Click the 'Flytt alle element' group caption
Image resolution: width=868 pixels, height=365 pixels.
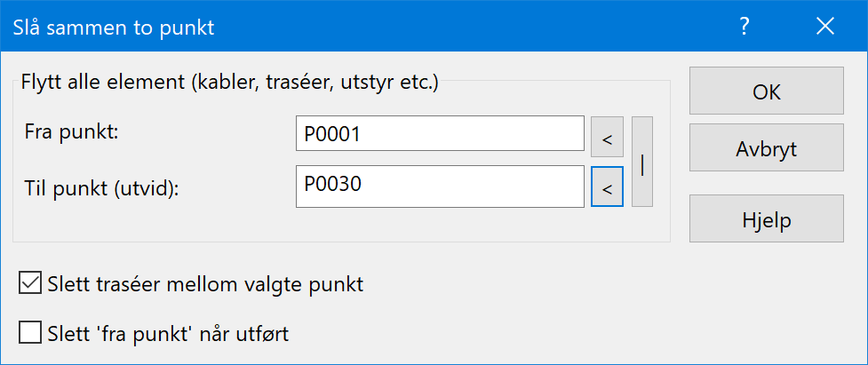pos(230,83)
